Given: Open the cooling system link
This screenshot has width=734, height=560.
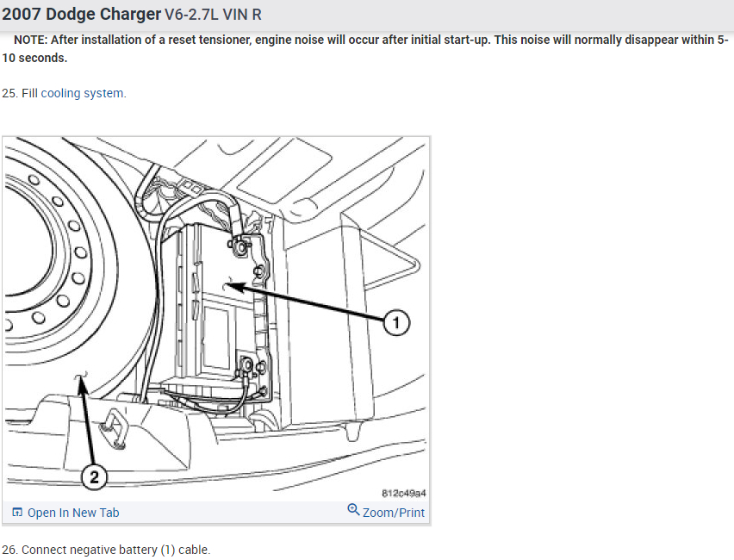Looking at the screenshot, I should pos(84,93).
